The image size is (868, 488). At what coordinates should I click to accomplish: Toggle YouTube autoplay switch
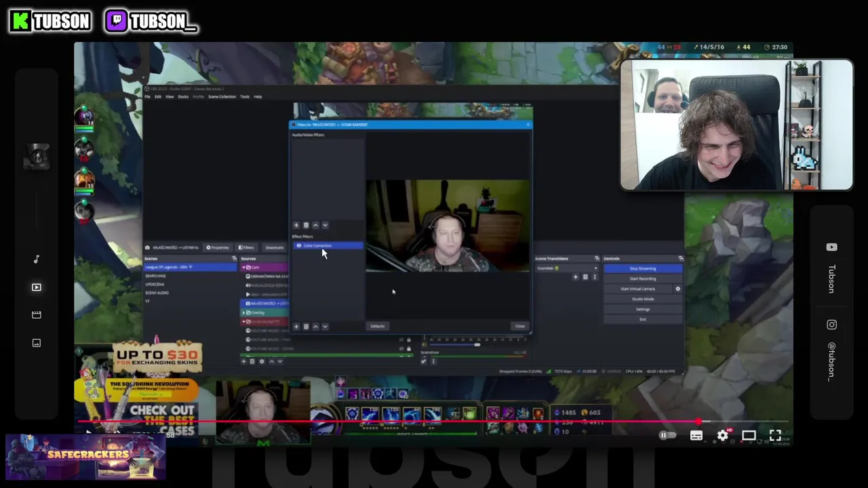668,436
